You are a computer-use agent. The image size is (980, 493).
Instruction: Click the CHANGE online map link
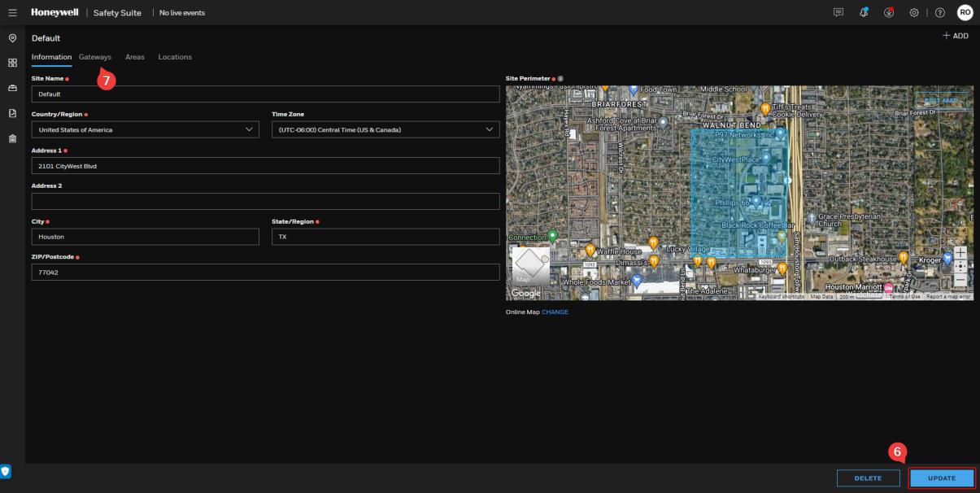coord(555,312)
